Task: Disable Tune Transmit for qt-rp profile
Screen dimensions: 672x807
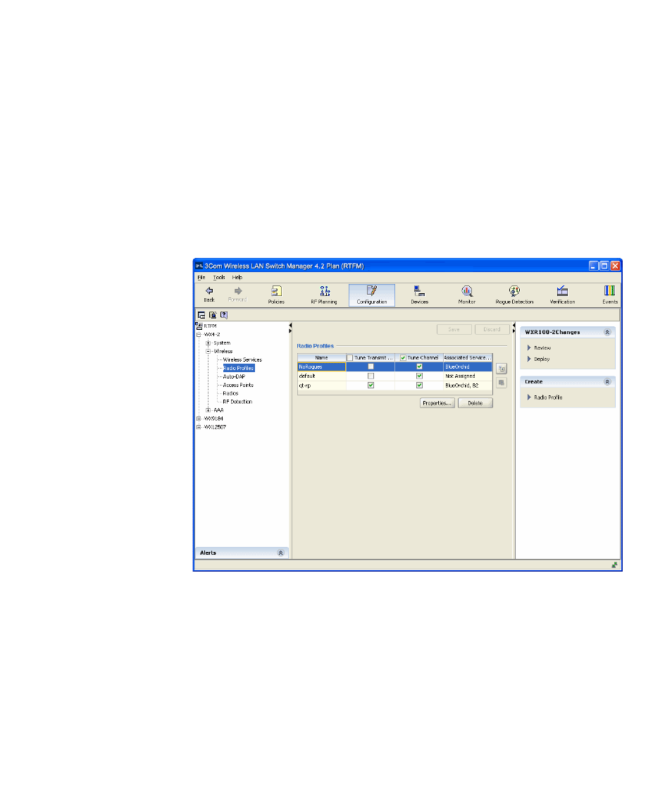Action: point(371,385)
